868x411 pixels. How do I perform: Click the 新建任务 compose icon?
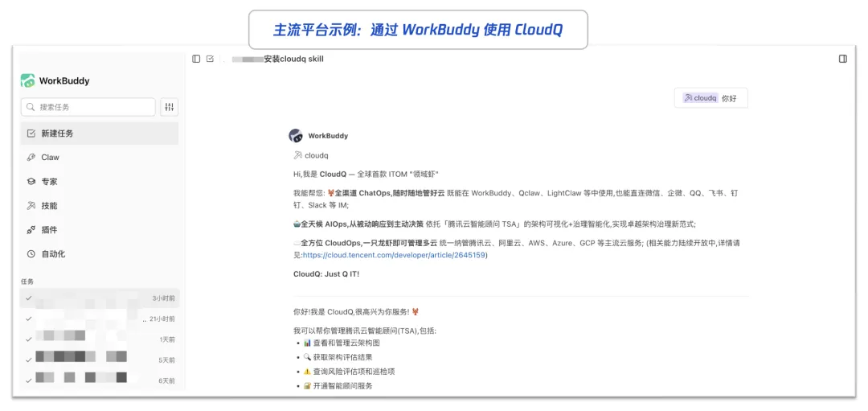coord(31,134)
